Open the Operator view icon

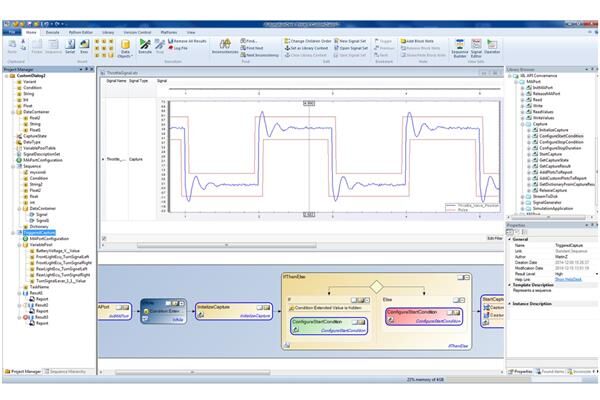pos(493,46)
